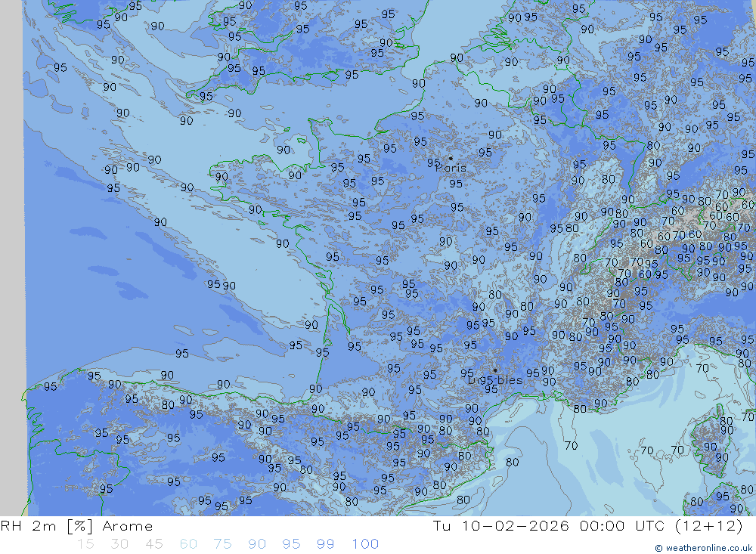756x554 pixels.
Task: Click the 'RH 2m [%] Arome' map title
Action: (76, 526)
